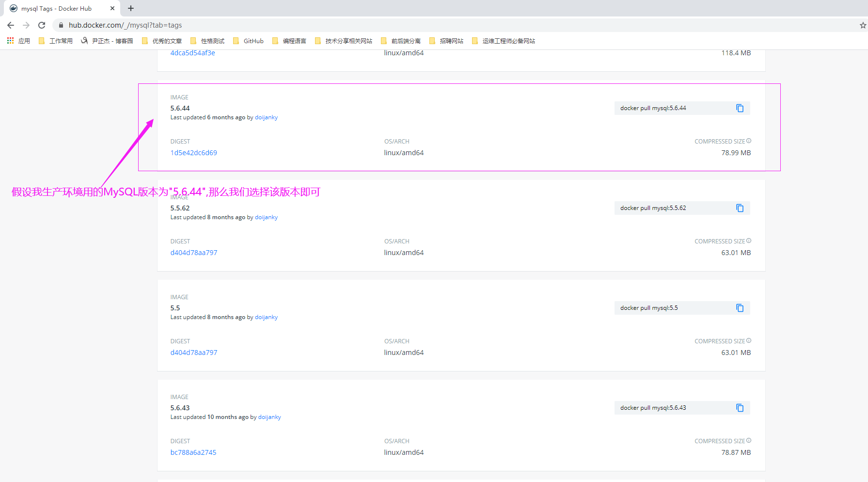Visit doijanky's profile from version 5.5.62

[x=266, y=217]
